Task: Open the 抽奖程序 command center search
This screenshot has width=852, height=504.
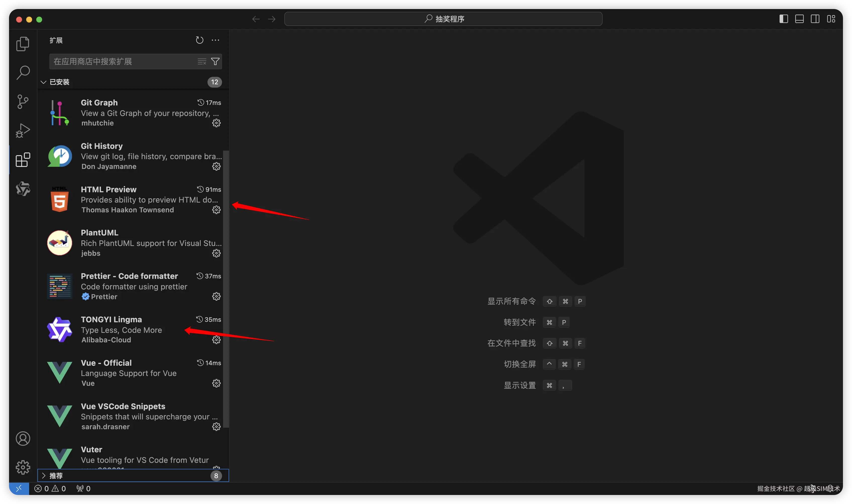Action: pyautogui.click(x=443, y=19)
